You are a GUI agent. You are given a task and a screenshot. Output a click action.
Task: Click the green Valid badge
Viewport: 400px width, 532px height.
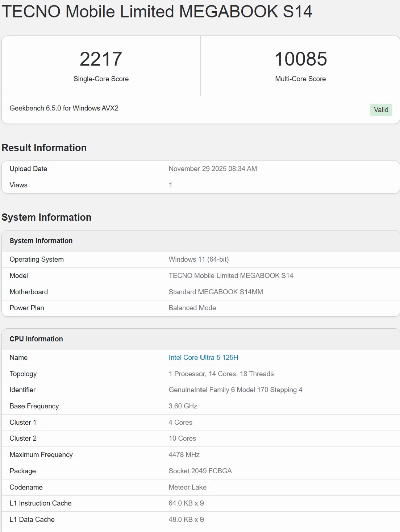pos(381,109)
